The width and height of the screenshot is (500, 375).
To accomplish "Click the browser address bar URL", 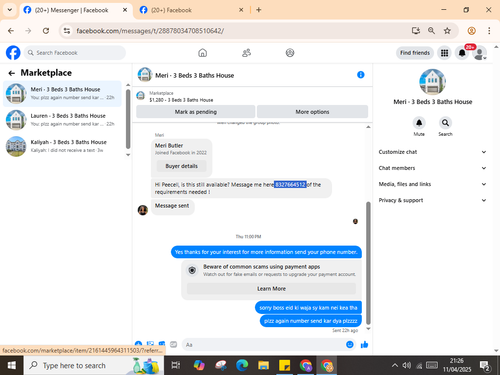I will pyautogui.click(x=150, y=31).
